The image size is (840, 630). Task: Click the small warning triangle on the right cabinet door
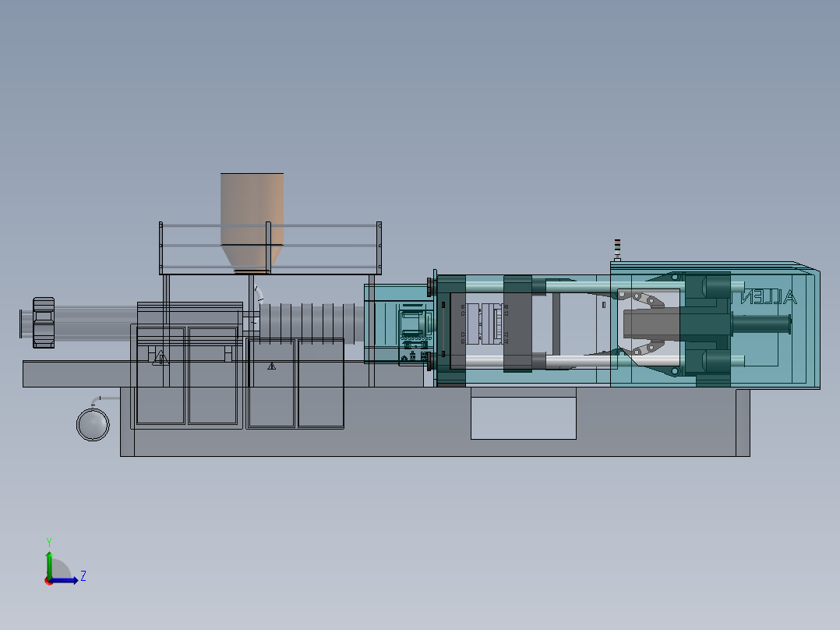[x=272, y=366]
